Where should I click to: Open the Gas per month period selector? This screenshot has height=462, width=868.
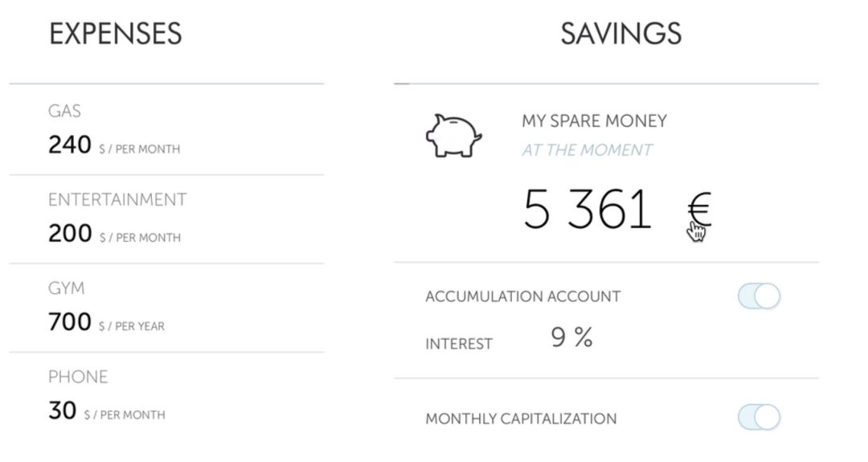(140, 149)
